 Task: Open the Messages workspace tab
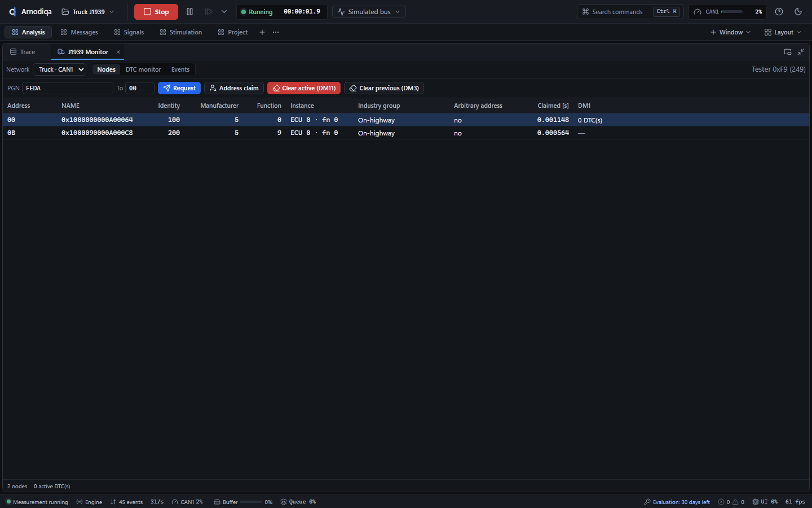click(80, 32)
